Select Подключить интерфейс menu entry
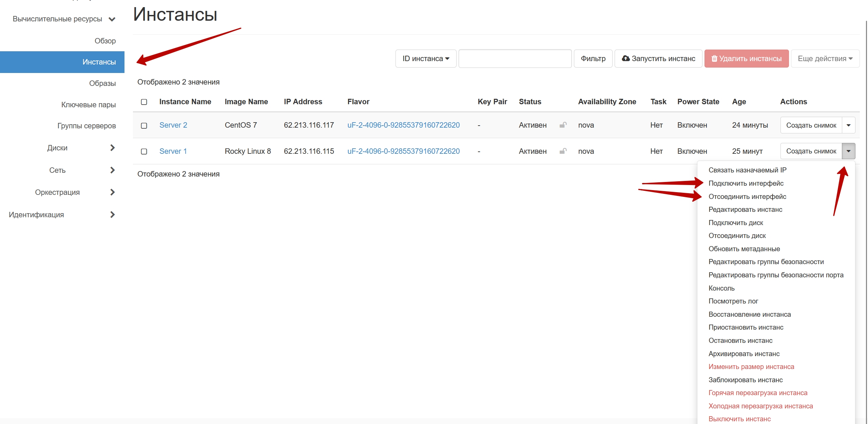The height and width of the screenshot is (424, 868). coord(746,183)
